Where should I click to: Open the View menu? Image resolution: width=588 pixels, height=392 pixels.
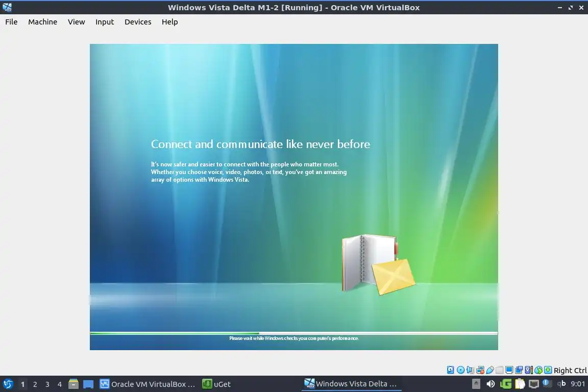pos(77,22)
